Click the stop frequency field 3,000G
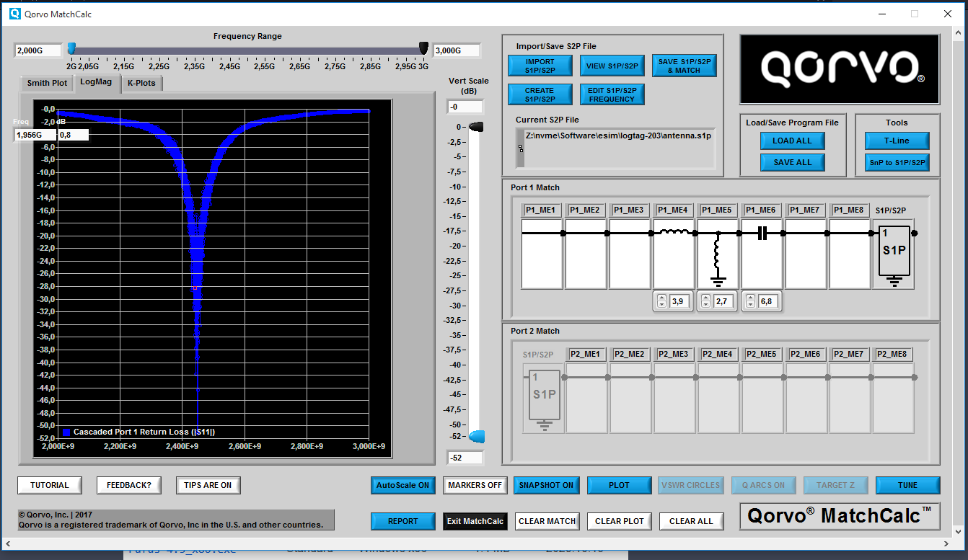Screen dimensions: 968x560 click(x=457, y=50)
